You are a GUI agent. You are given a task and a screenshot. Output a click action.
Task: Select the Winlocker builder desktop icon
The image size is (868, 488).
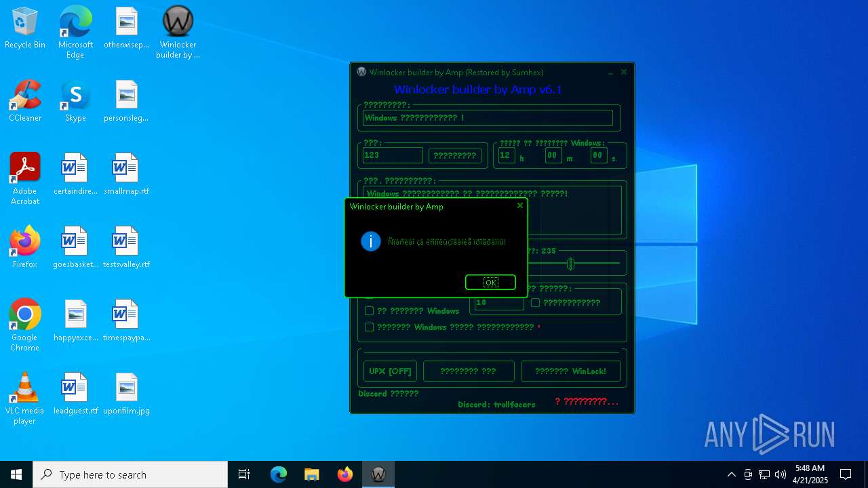pos(178,33)
